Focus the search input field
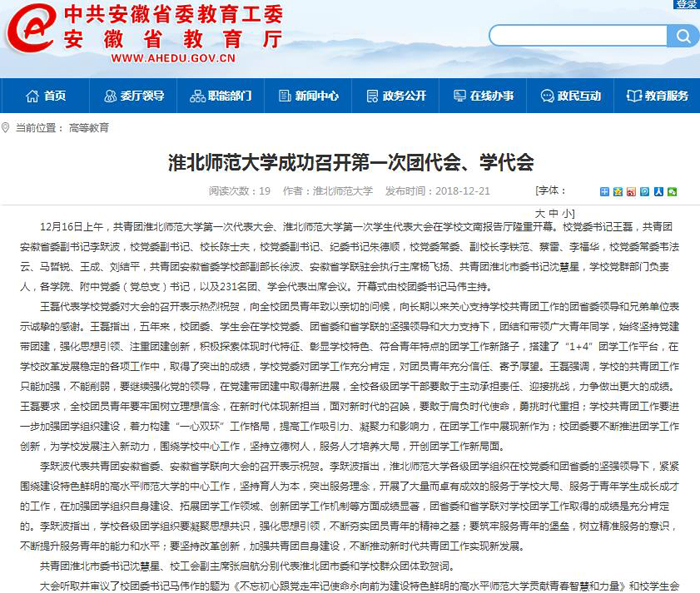This screenshot has width=700, height=593. [x=579, y=36]
